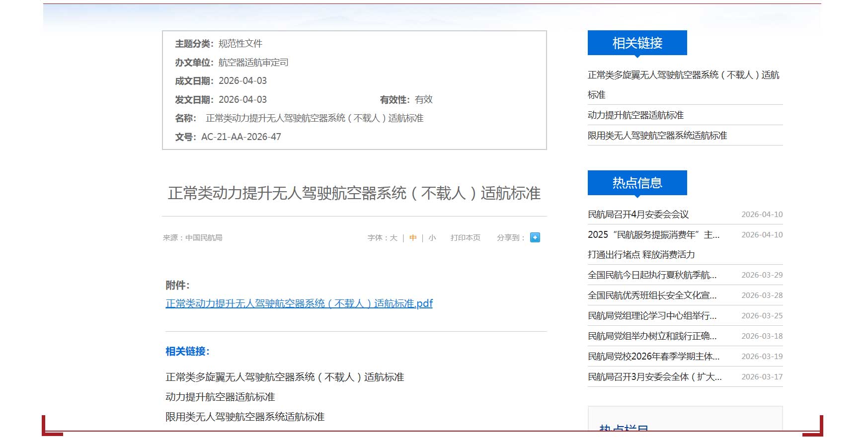The image size is (868, 441).
Task: Open the 适航标准.pdf attachment link
Action: 299,303
